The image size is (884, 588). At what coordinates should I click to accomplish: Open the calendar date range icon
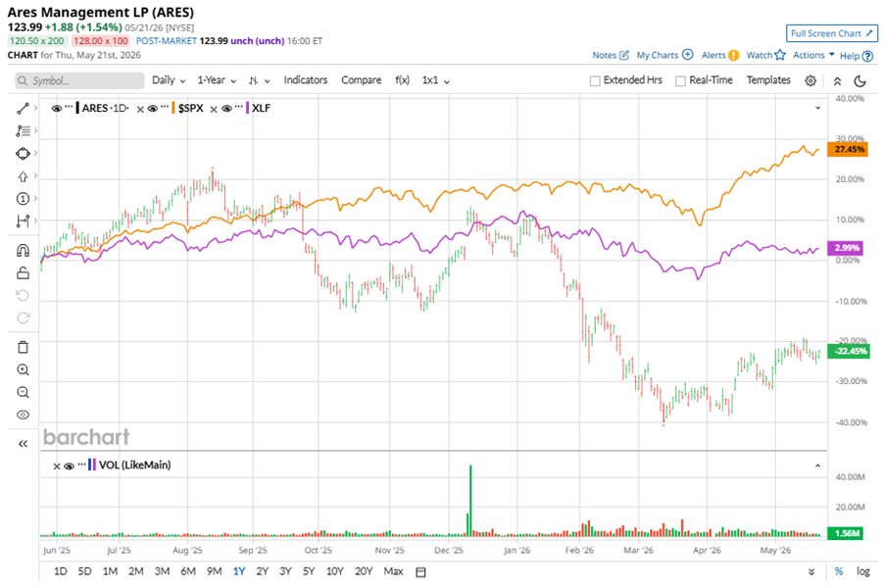420,571
